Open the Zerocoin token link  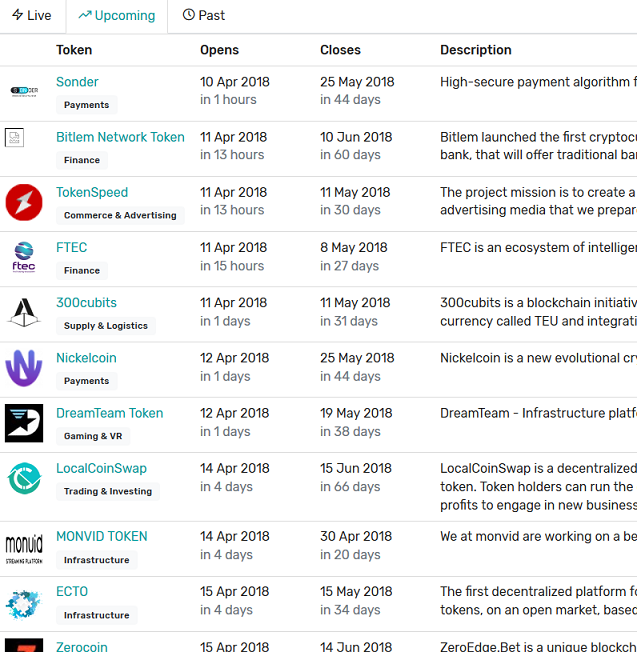coord(81,646)
